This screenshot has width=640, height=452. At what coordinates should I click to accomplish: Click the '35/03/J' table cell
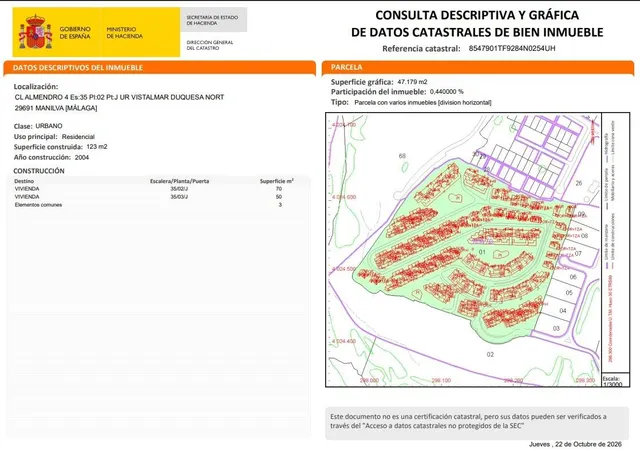click(x=179, y=197)
